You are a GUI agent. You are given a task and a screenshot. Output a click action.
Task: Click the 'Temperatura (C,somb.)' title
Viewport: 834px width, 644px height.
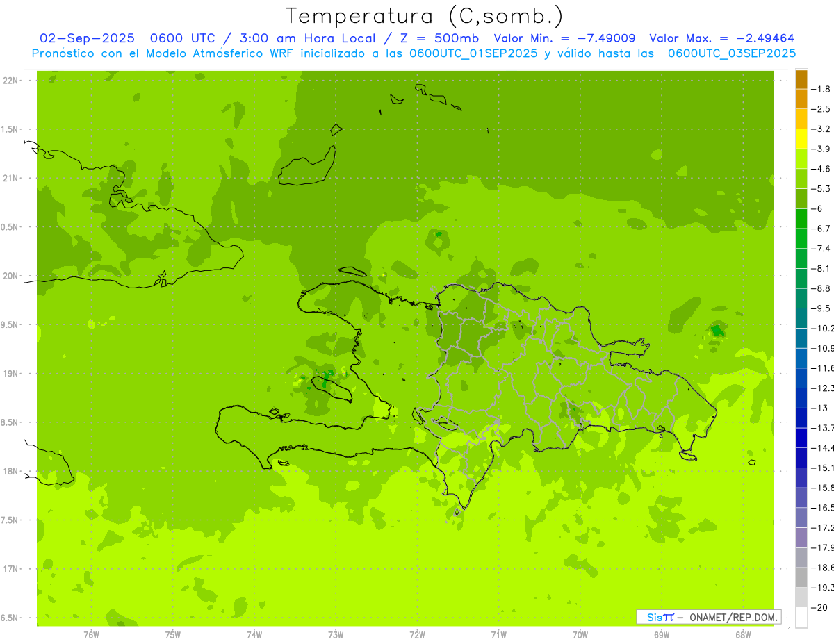coord(424,17)
